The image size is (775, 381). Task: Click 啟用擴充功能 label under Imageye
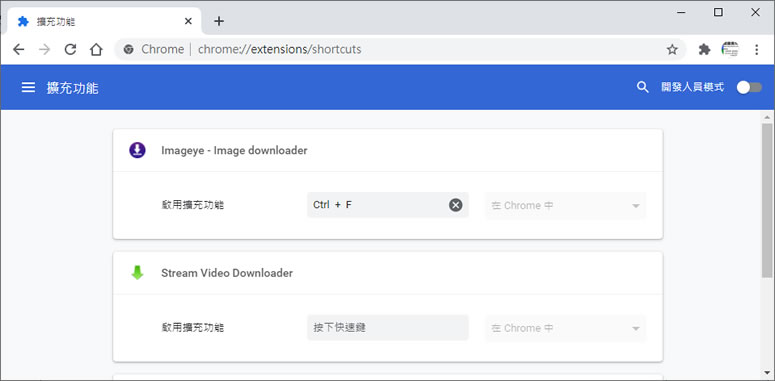[193, 205]
